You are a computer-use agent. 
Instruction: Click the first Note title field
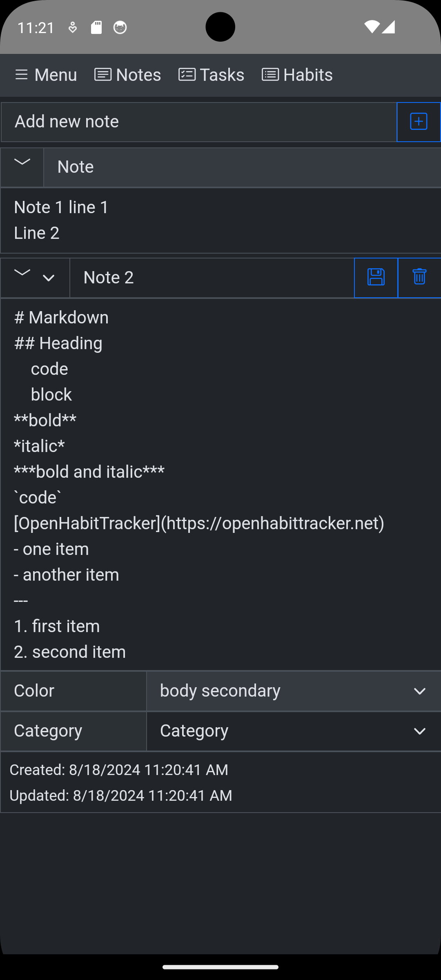pyautogui.click(x=243, y=167)
